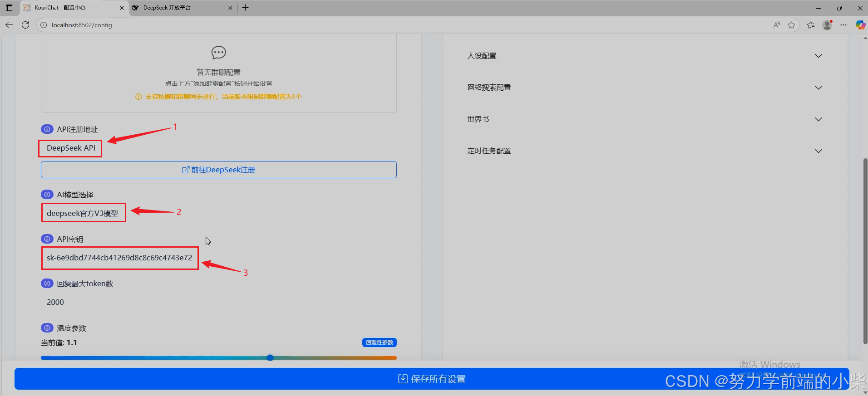Open the favorites list icon
The width and height of the screenshot is (868, 396).
(x=811, y=25)
